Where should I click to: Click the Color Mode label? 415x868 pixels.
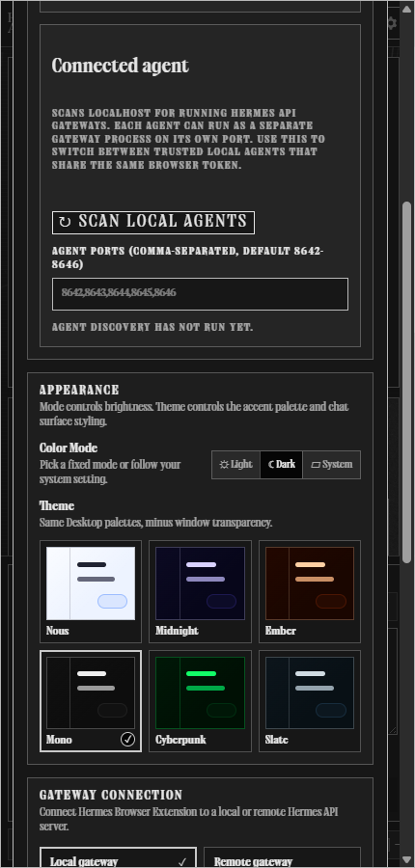pos(69,448)
